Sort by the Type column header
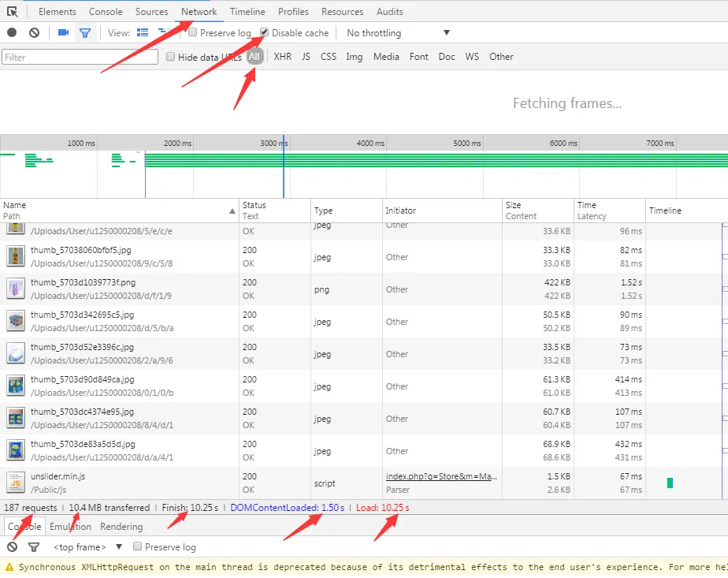The width and height of the screenshot is (728, 578). coord(347,211)
